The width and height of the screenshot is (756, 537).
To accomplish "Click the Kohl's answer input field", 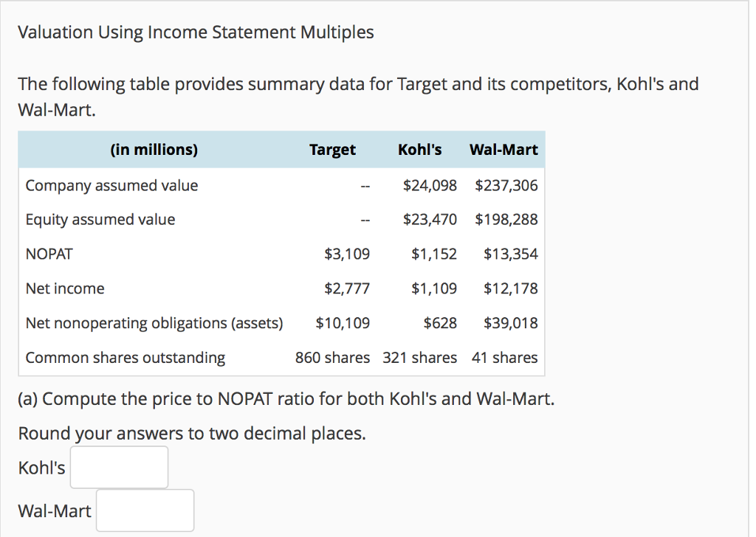I will pos(118,467).
